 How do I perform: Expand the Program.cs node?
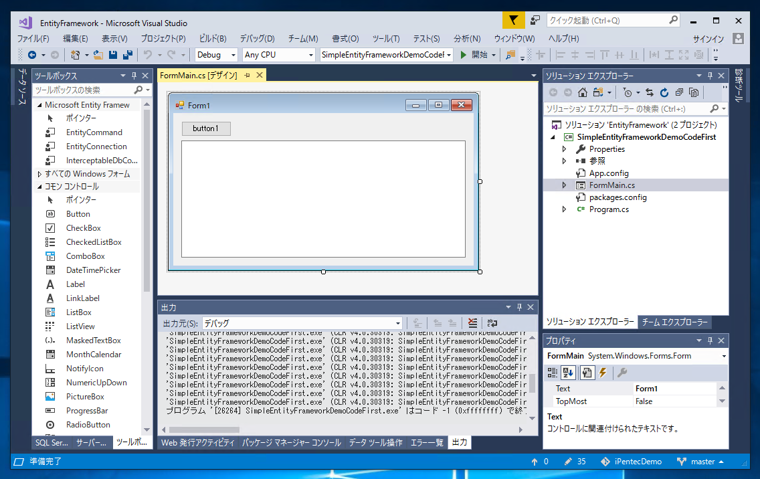click(x=564, y=209)
